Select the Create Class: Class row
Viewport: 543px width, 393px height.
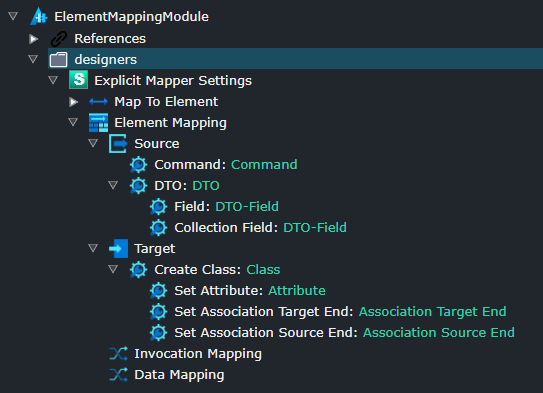pyautogui.click(x=217, y=270)
